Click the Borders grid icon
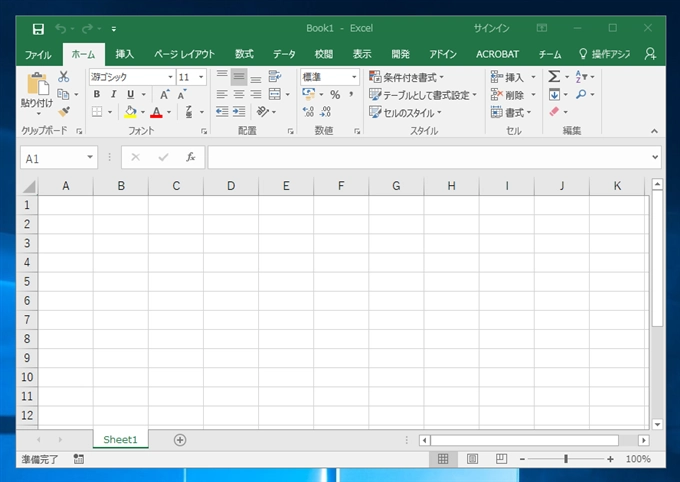The height and width of the screenshot is (482, 680). tap(97, 112)
